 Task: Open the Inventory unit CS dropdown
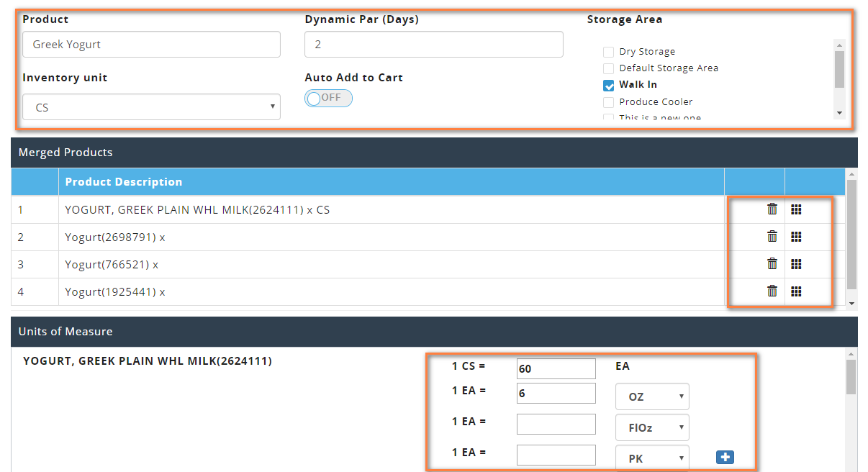point(151,107)
